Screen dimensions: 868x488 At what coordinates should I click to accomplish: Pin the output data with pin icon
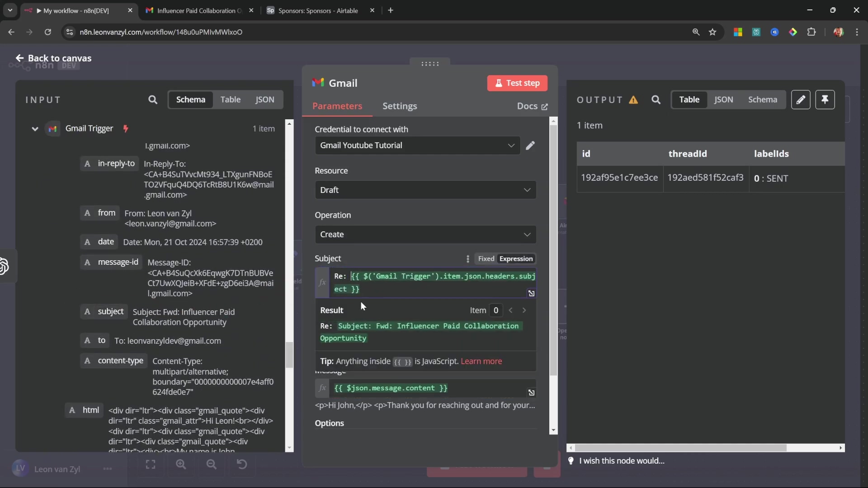pyautogui.click(x=825, y=100)
